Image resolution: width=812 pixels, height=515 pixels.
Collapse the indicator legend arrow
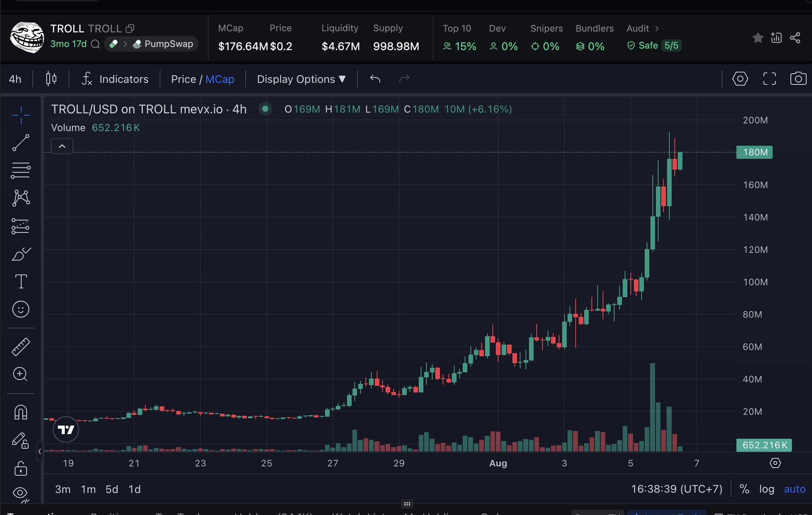(x=62, y=146)
